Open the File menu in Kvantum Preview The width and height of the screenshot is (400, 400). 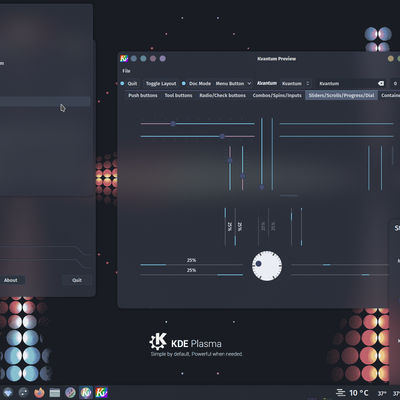[x=126, y=71]
